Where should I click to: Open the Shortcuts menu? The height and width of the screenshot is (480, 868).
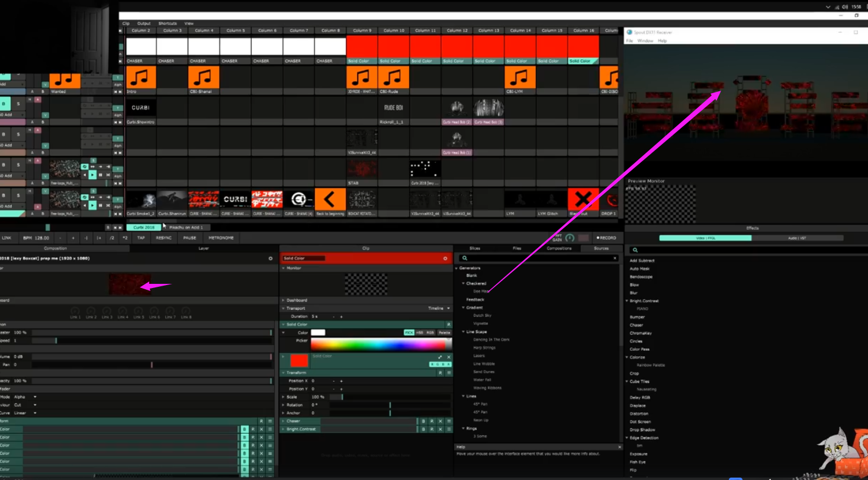168,24
